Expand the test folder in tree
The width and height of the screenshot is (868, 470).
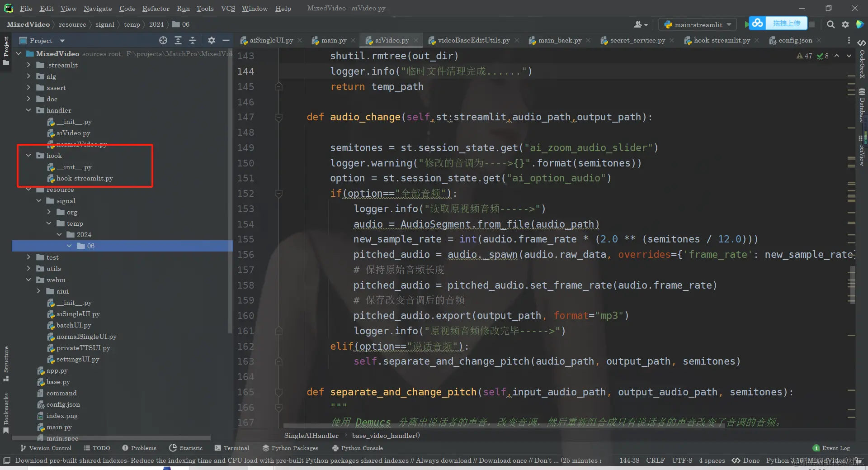tap(28, 257)
